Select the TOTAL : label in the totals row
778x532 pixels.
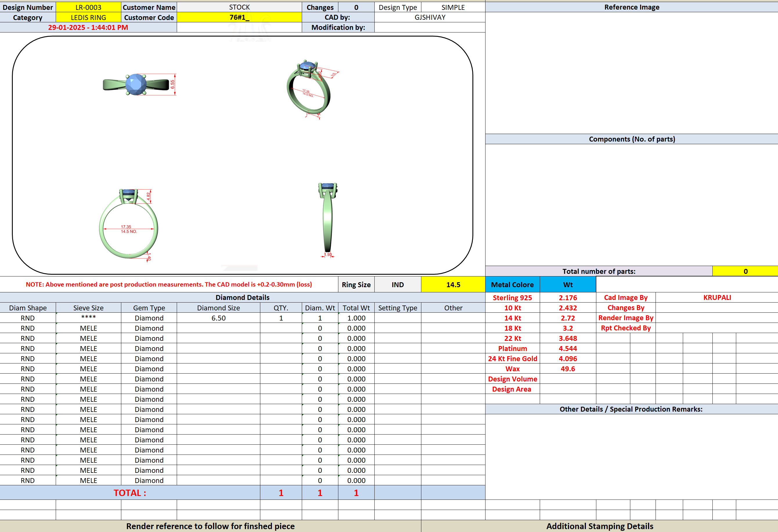pos(130,493)
